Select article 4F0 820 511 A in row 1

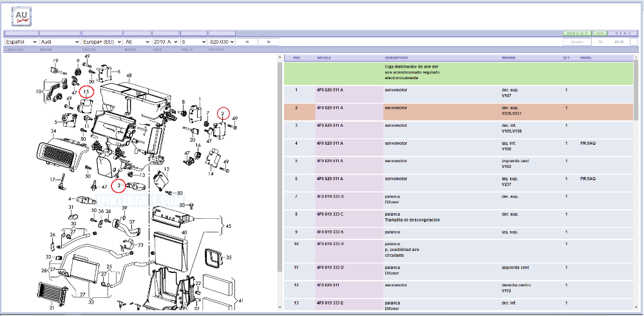pos(330,90)
